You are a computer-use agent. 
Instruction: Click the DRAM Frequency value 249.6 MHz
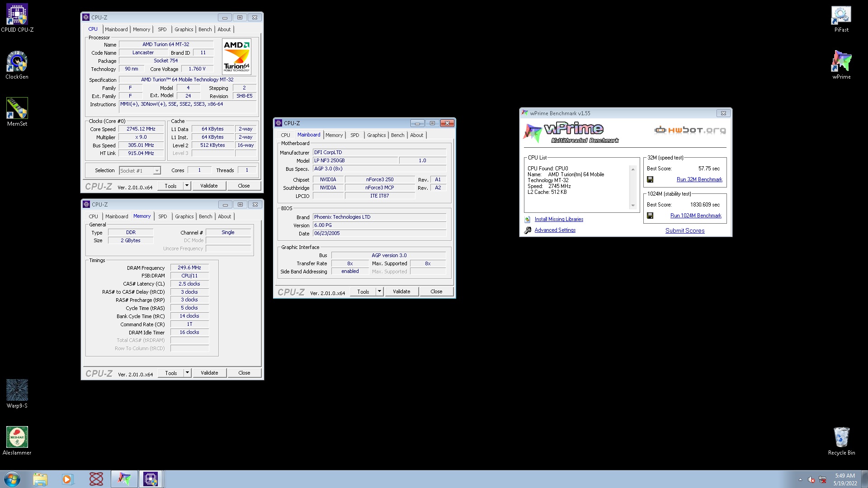pos(189,267)
